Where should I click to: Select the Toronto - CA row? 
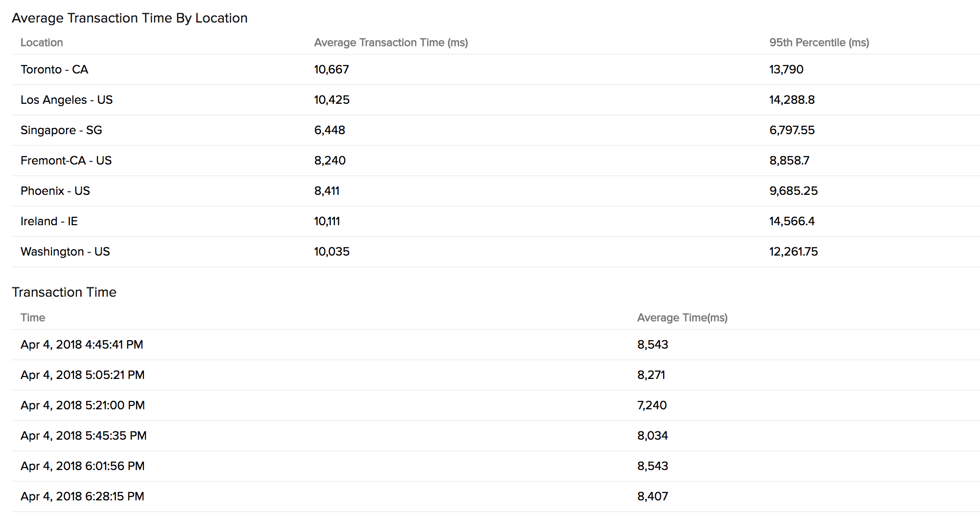click(x=54, y=70)
